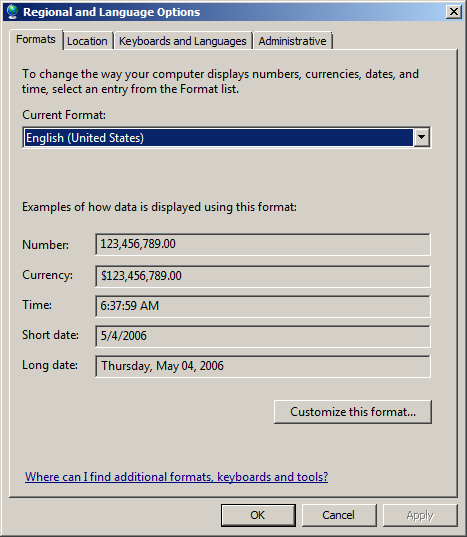Open the Keyboards and Languages tab
The height and width of the screenshot is (537, 467).
point(182,41)
